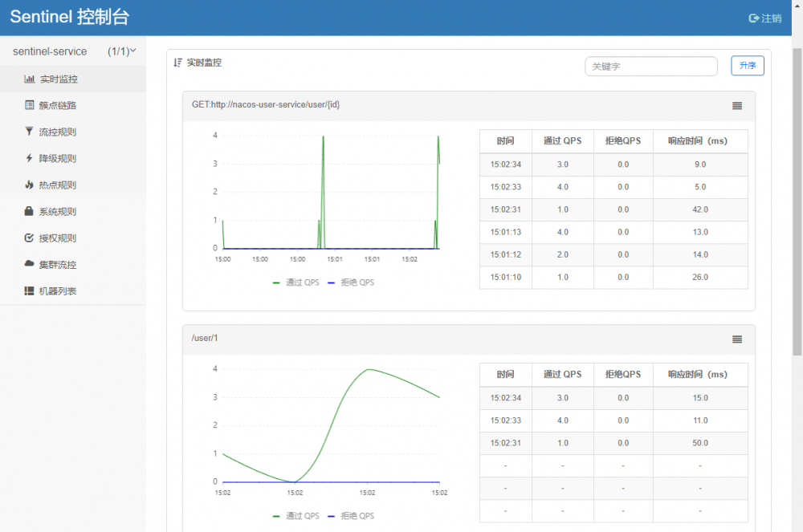Expand the sentinel-service dropdown
803x532 pixels.
point(133,51)
